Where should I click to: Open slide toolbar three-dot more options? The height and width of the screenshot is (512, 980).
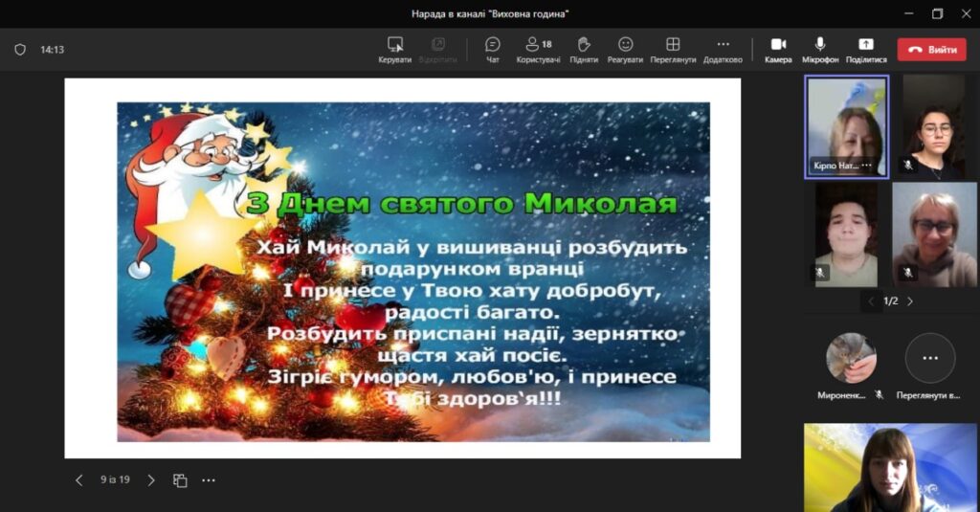(209, 480)
